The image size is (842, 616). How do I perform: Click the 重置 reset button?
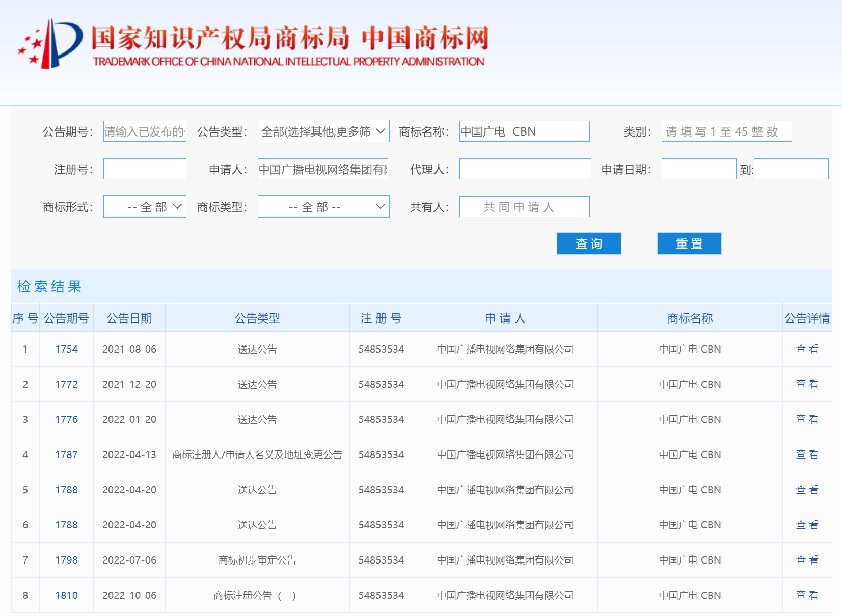pyautogui.click(x=689, y=244)
